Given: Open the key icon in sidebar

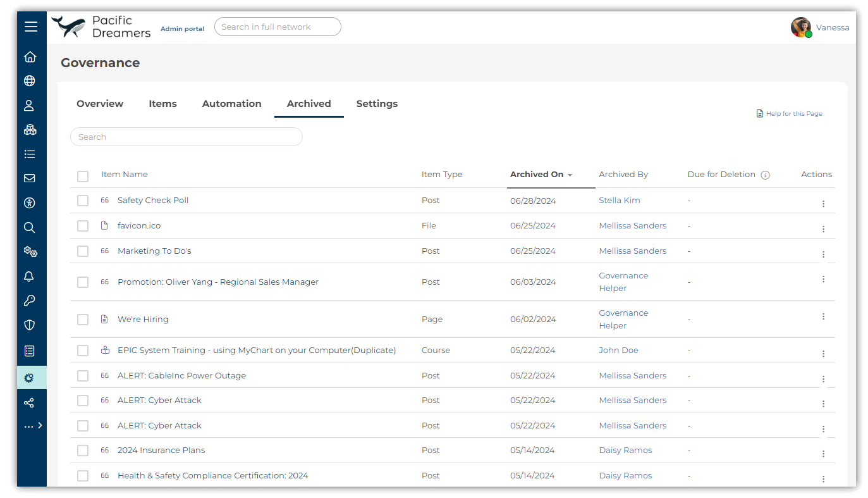Looking at the screenshot, I should pos(30,301).
